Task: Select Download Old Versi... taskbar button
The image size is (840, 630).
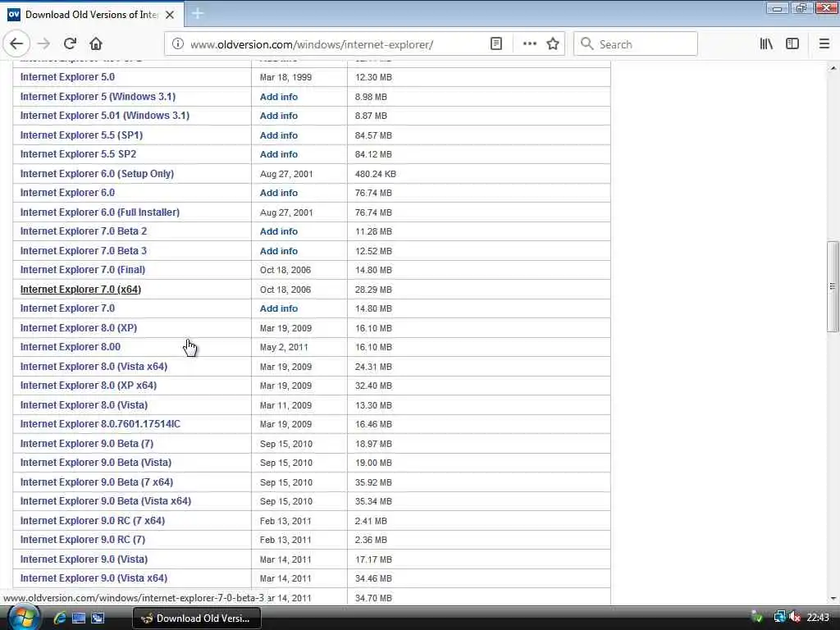Action: pyautogui.click(x=197, y=619)
